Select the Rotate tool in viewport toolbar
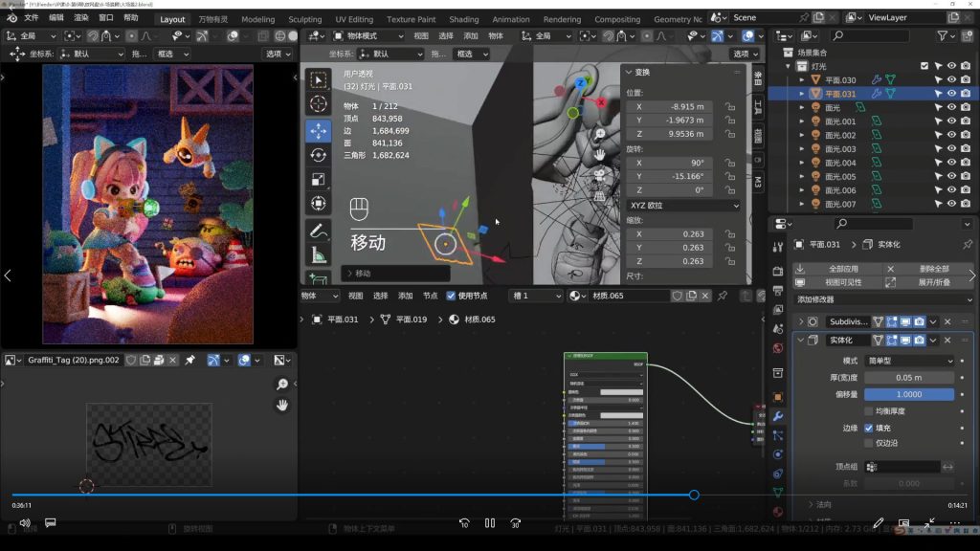980x551 pixels. tap(319, 154)
